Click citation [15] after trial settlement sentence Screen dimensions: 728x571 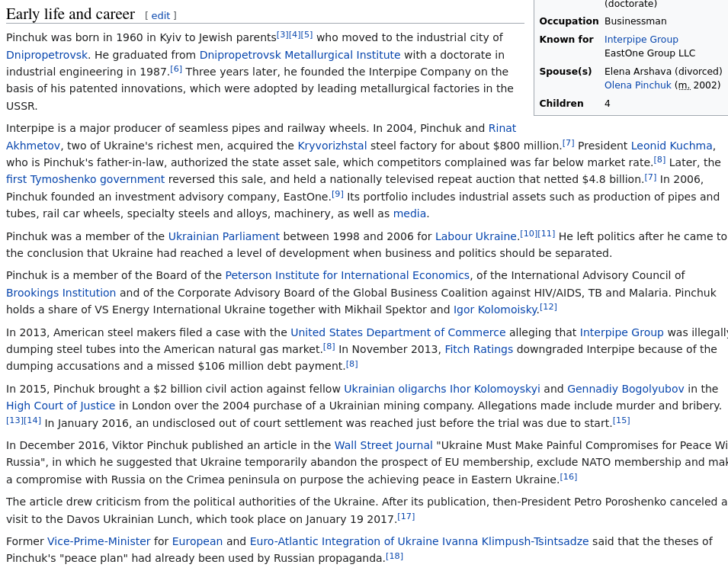(622, 421)
